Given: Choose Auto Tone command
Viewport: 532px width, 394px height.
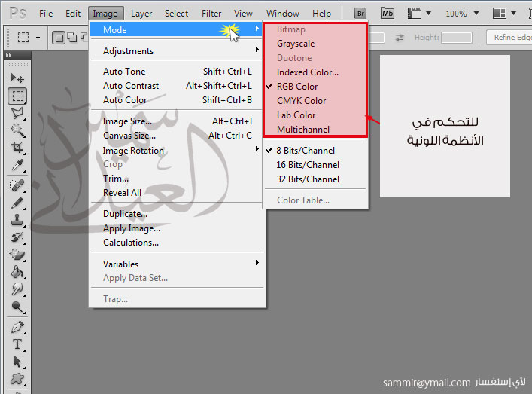Looking at the screenshot, I should (176, 72).
